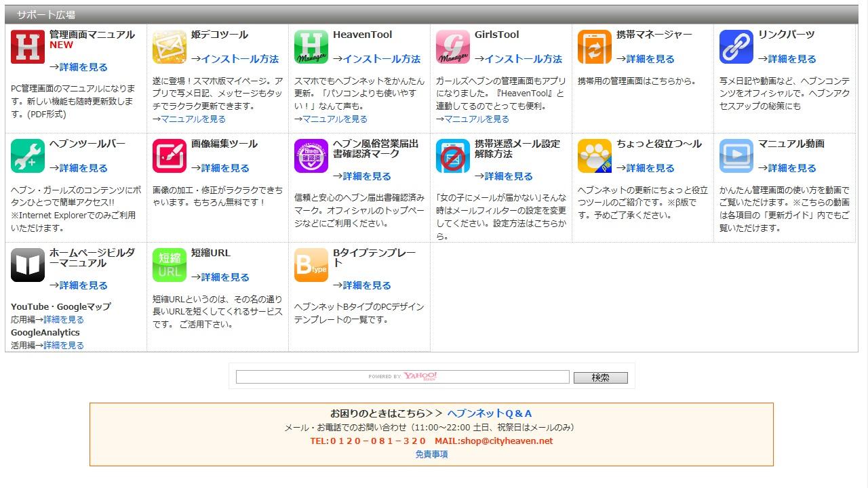Open the green HeavenTool Manager icon

311,47
